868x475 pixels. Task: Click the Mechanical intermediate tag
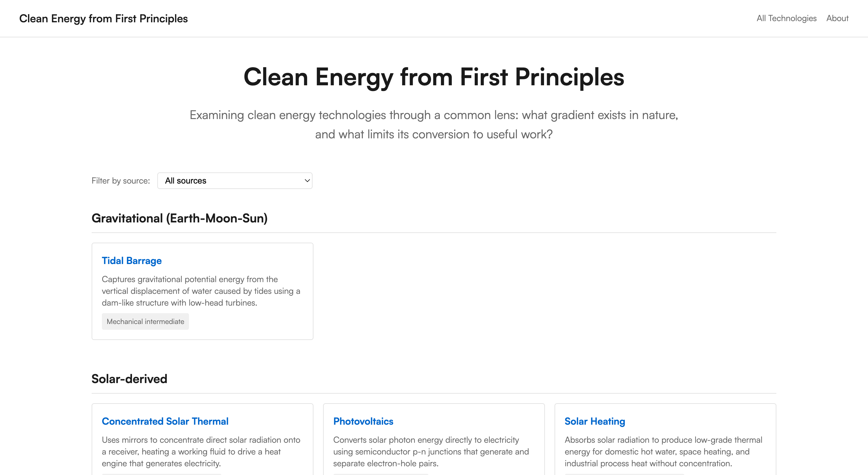coord(145,321)
